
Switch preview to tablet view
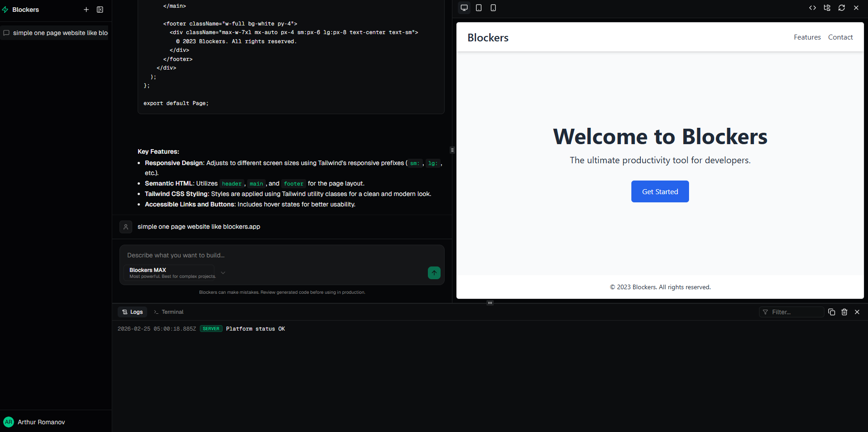click(479, 8)
